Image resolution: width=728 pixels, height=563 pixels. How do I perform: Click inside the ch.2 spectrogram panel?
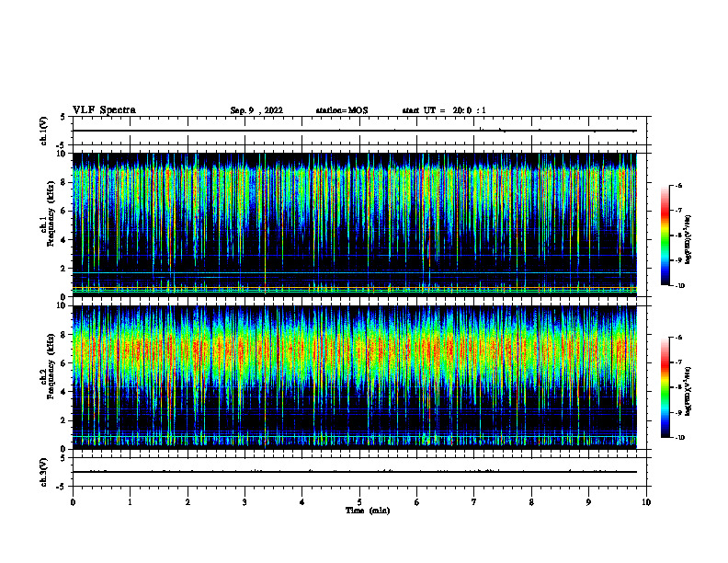coord(355,377)
